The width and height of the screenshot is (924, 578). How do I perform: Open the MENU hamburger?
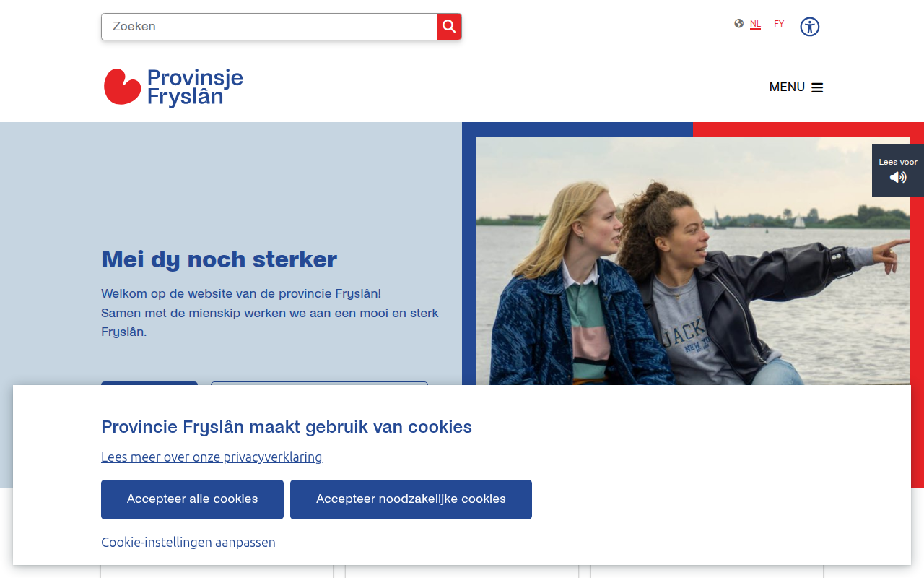tap(796, 87)
